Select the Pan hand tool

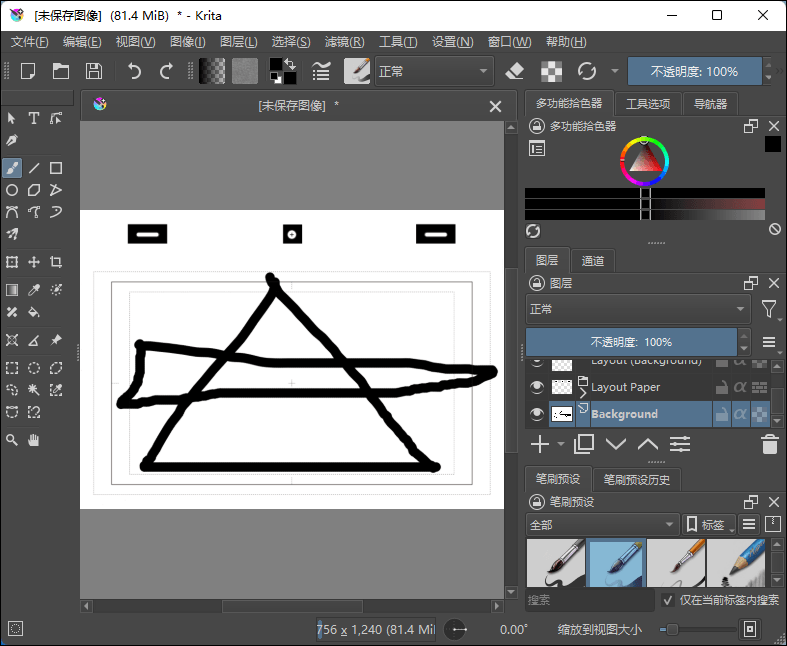point(34,440)
